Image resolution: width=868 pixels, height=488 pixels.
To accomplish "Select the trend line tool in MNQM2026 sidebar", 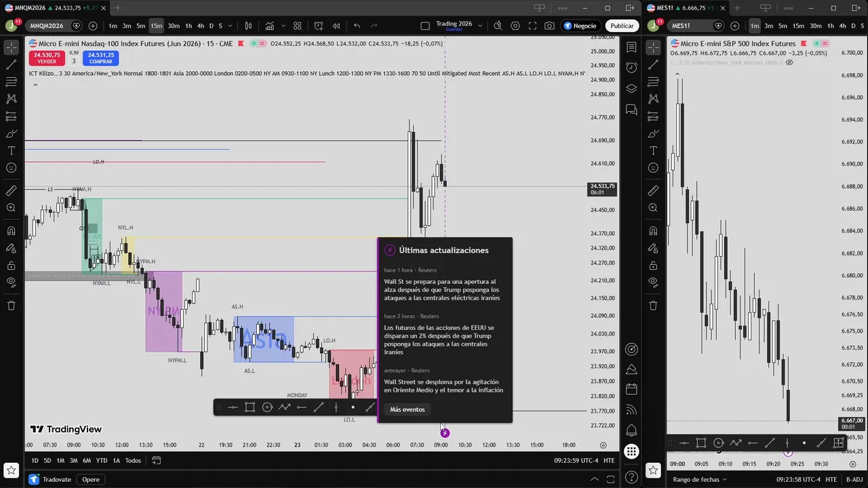I will [11, 65].
